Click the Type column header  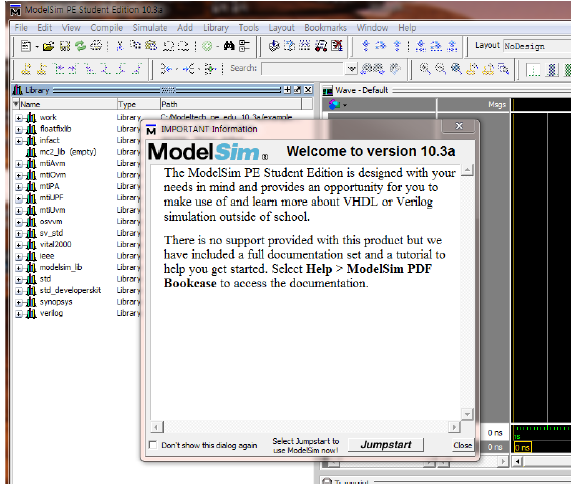138,104
